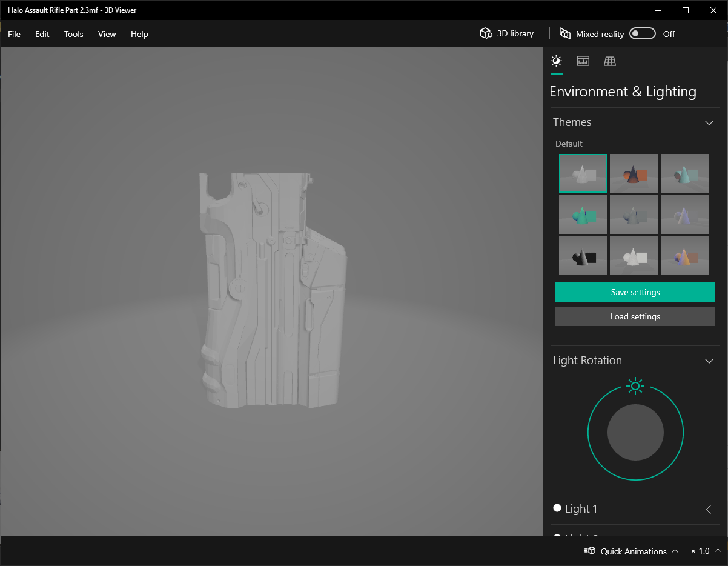
Task: Click the light rotation dial center
Action: pyautogui.click(x=635, y=433)
